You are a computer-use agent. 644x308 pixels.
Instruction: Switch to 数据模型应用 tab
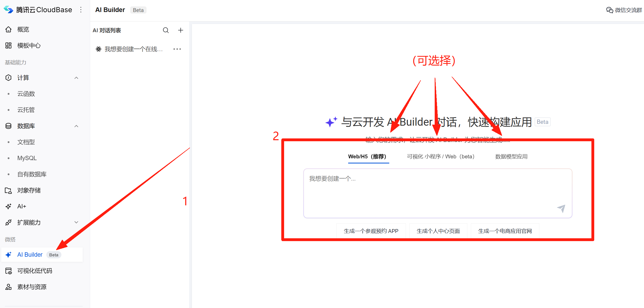(x=511, y=157)
